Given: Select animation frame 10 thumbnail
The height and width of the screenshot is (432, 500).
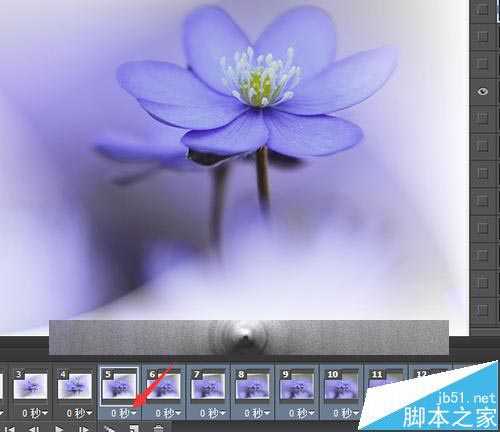Looking at the screenshot, I should pos(341,386).
